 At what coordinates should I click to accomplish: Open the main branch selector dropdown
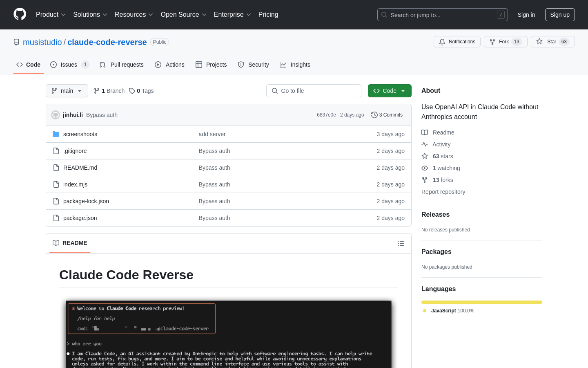pyautogui.click(x=67, y=91)
